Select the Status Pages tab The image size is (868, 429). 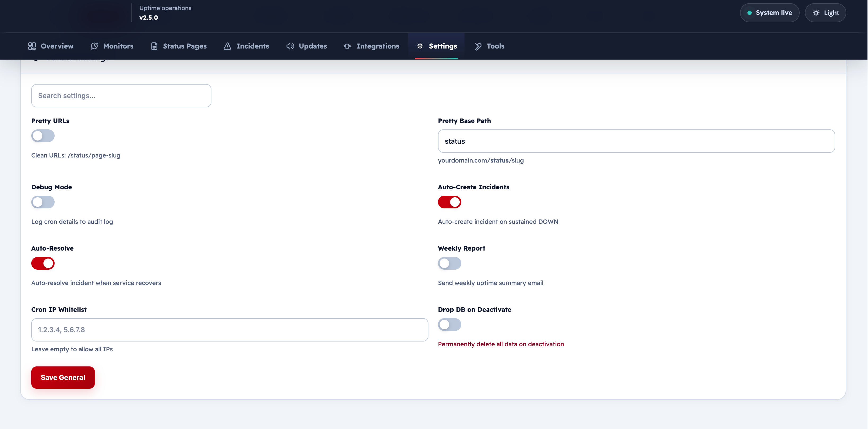(179, 46)
